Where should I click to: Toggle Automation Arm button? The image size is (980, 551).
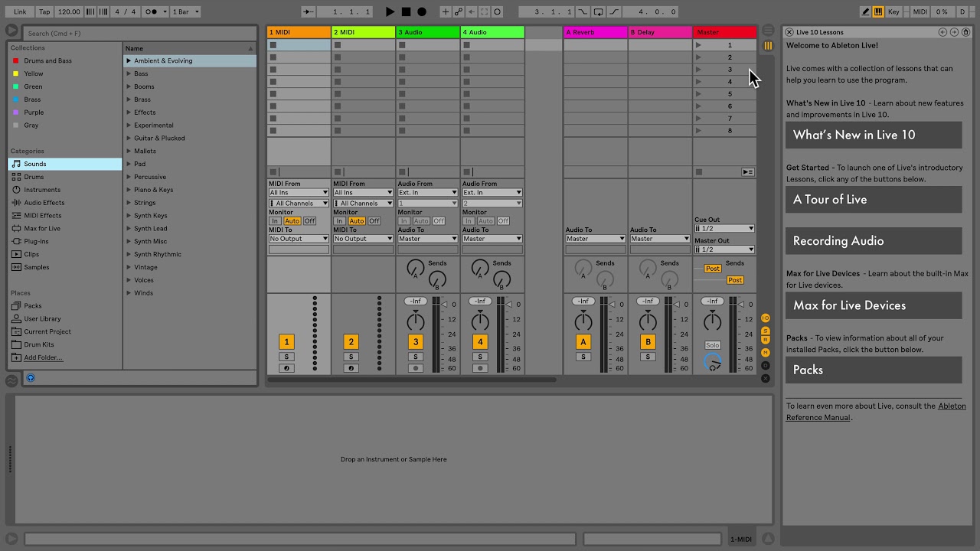click(x=459, y=11)
